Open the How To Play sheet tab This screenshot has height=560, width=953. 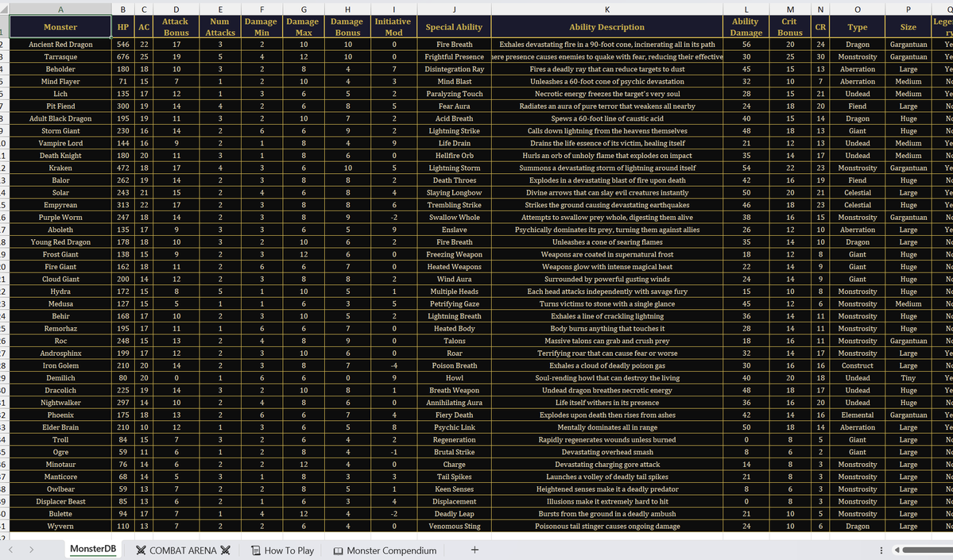pos(282,550)
